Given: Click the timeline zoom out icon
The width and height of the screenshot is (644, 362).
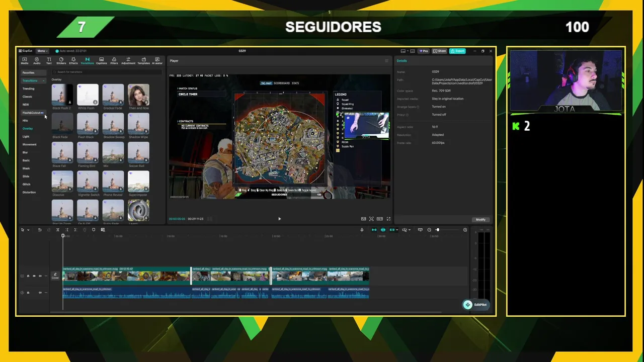Looking at the screenshot, I should 429,230.
